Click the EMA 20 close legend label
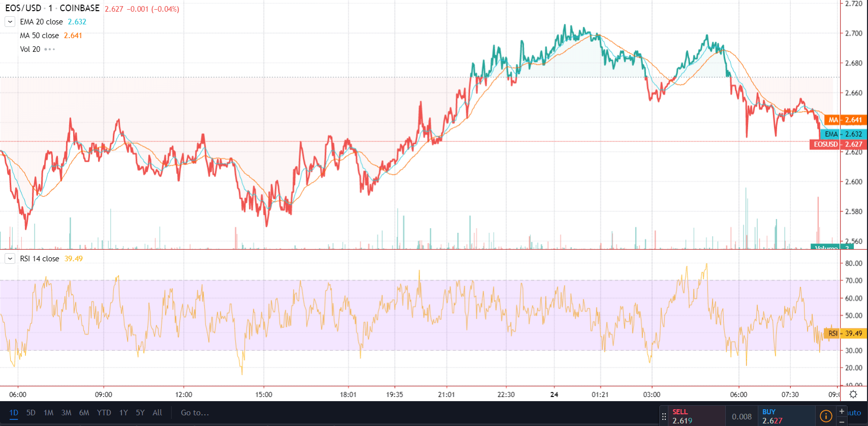 (x=42, y=22)
